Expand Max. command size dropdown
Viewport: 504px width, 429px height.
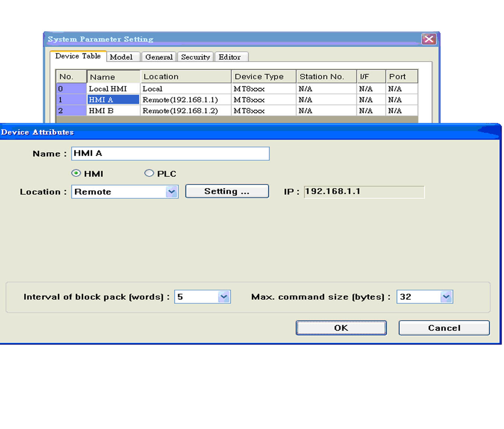(446, 297)
